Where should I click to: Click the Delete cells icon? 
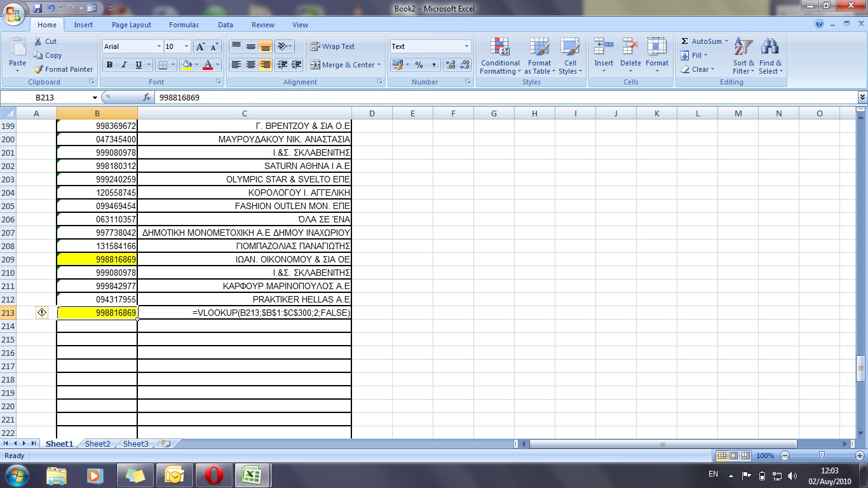point(630,47)
